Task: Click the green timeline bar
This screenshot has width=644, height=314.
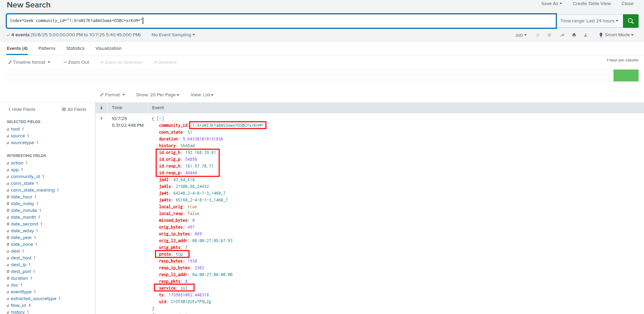Action: (626, 75)
